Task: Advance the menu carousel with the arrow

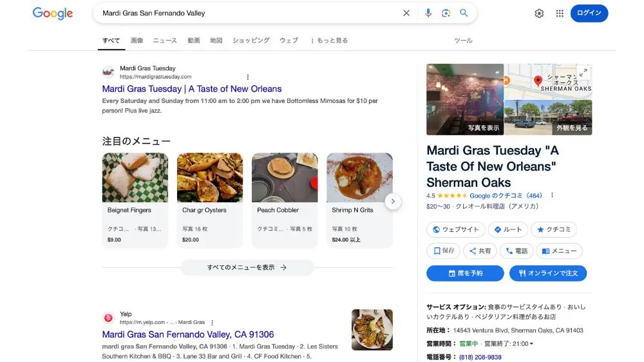Action: [x=393, y=202]
